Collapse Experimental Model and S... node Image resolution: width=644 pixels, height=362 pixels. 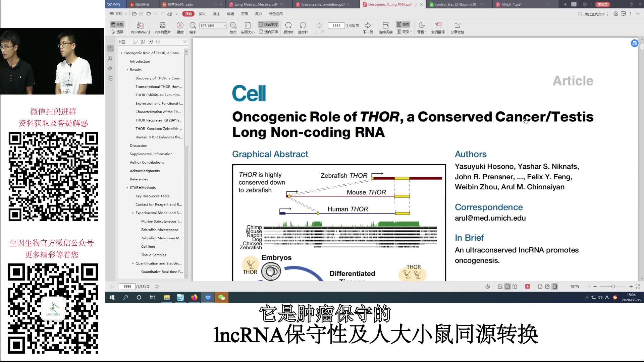(x=133, y=213)
